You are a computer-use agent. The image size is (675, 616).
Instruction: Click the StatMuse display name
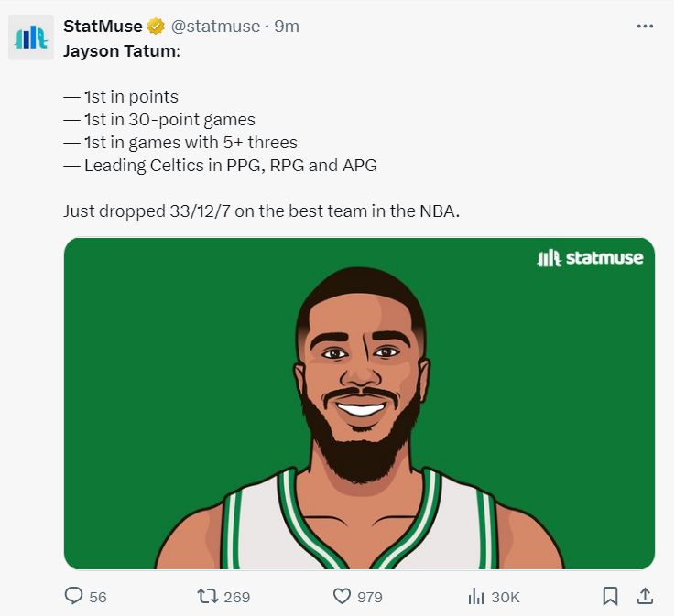(103, 27)
